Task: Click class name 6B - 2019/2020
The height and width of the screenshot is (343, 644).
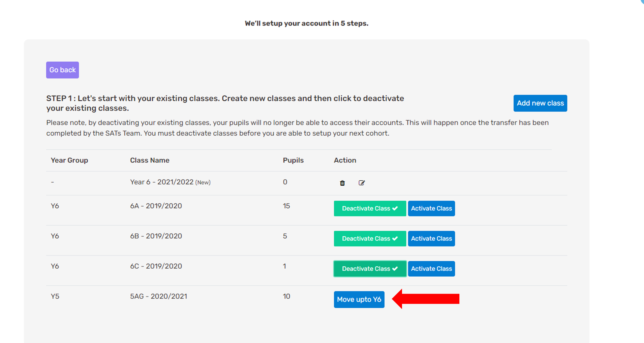Action: click(x=156, y=236)
